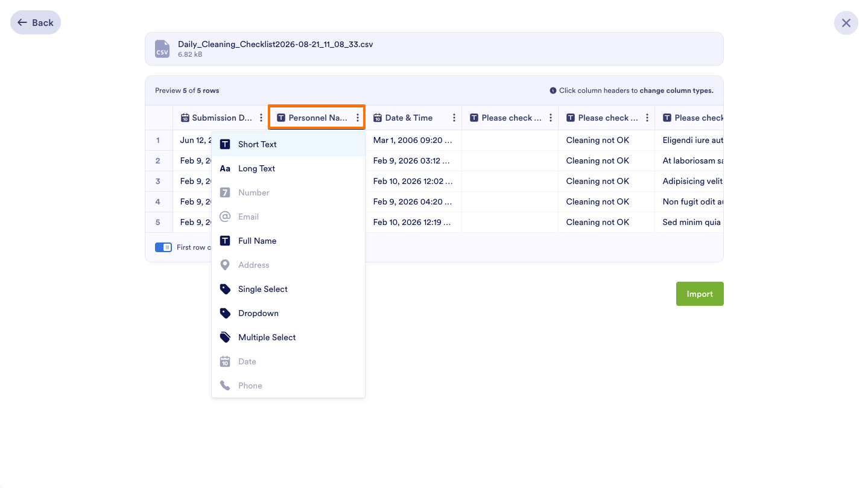Click the Personnel Name column header
This screenshot has width=868, height=488.
(x=317, y=118)
